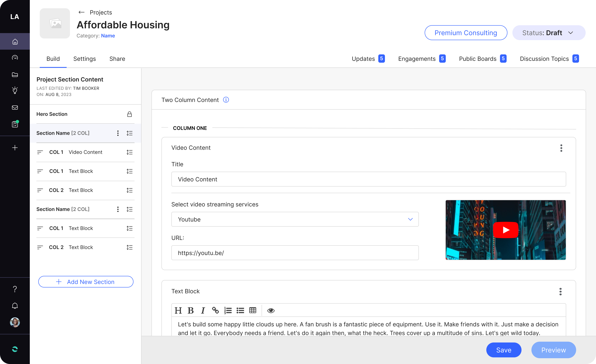This screenshot has height=364, width=596.
Task: Click the unordered list icon in Text Block
Action: pyautogui.click(x=240, y=310)
